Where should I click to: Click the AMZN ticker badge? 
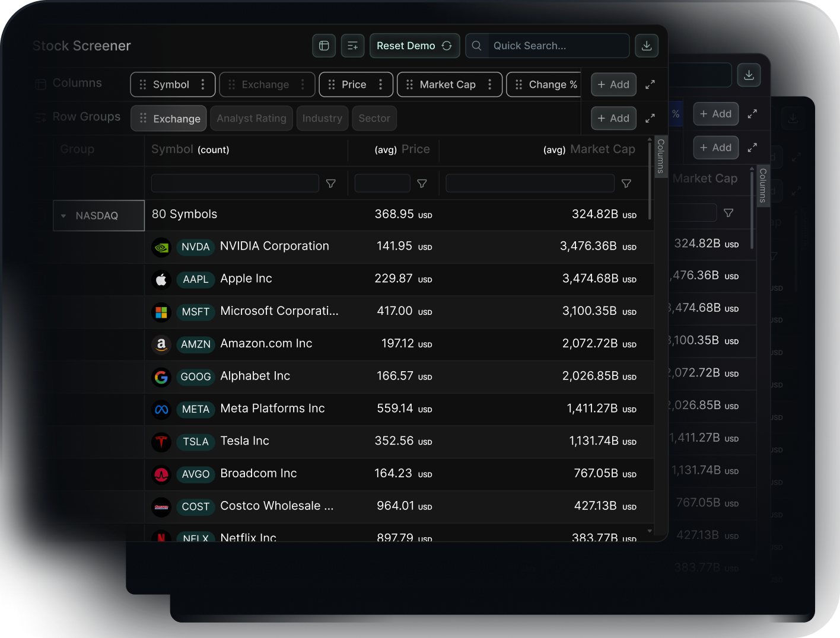click(195, 344)
